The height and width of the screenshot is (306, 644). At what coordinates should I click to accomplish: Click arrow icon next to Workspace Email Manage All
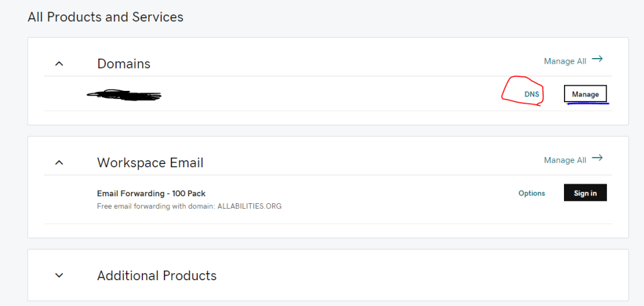[597, 158]
